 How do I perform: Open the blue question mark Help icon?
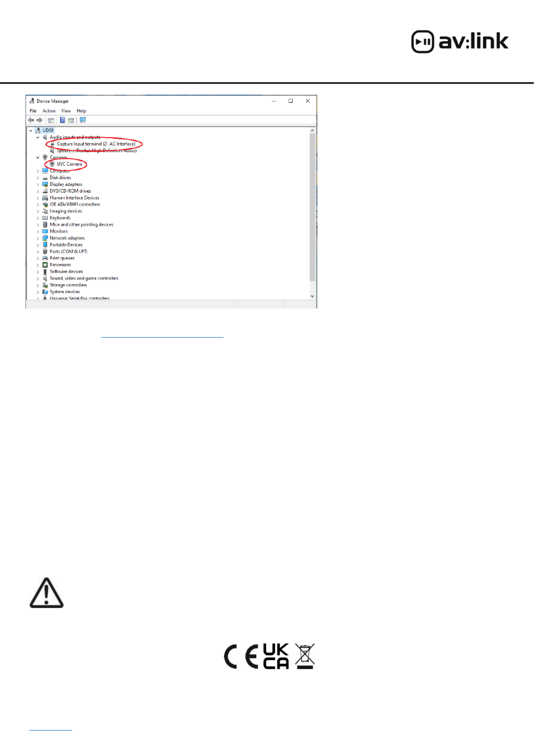62,120
